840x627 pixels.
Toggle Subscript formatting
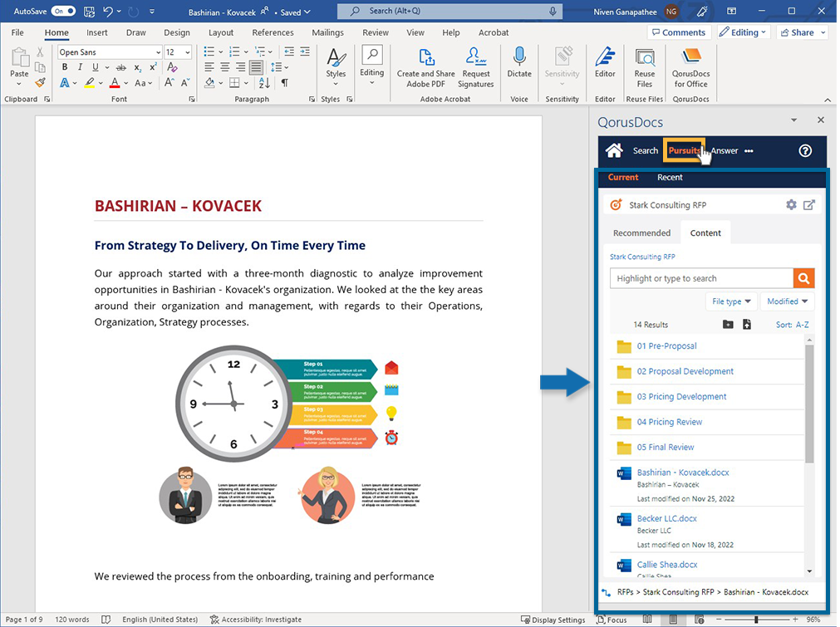pos(138,67)
